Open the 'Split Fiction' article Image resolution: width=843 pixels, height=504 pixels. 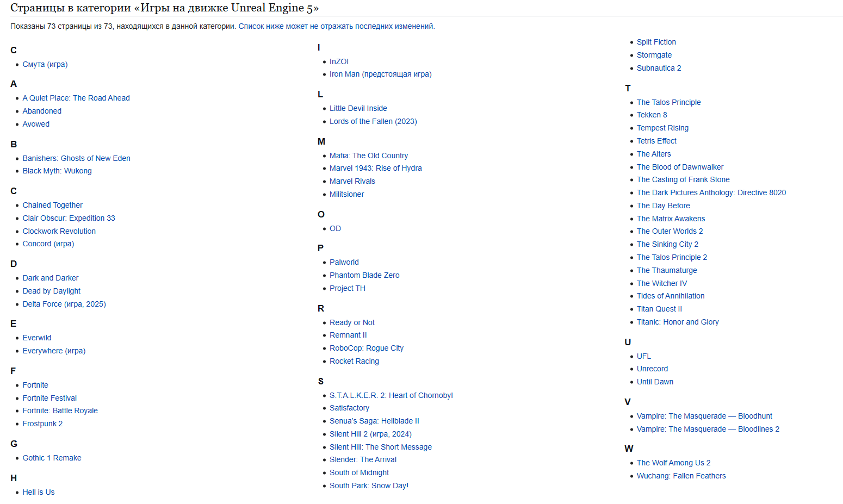[x=656, y=42]
